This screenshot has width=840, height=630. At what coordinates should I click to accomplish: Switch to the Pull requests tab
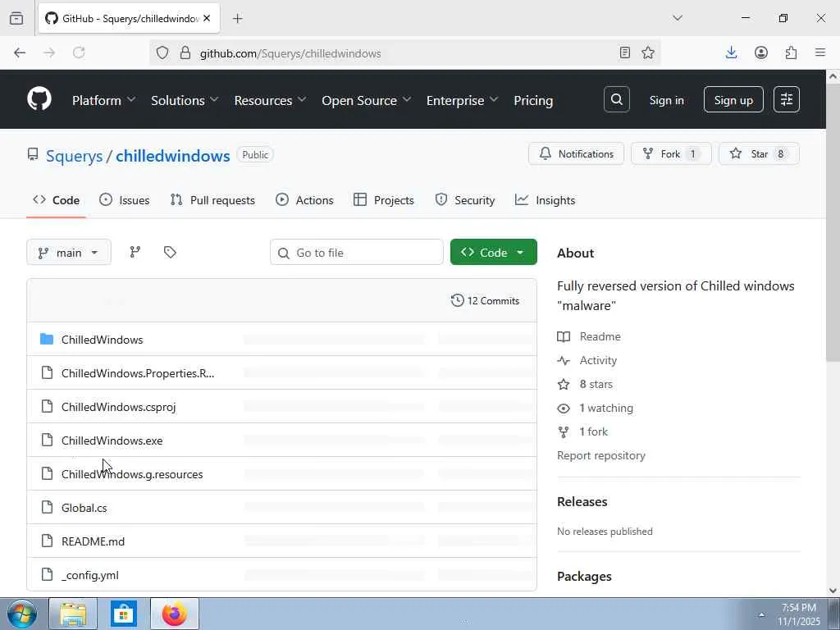pyautogui.click(x=212, y=200)
